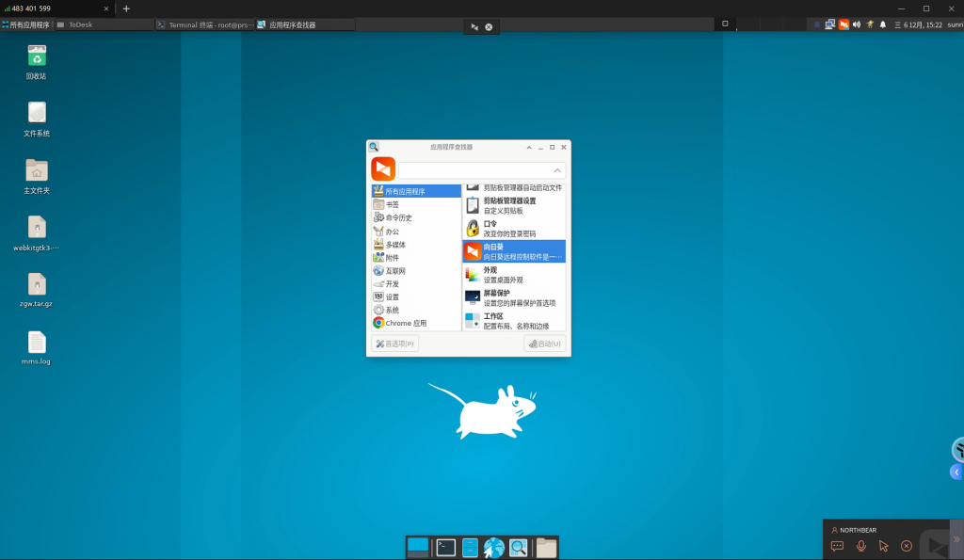
Task: Open the application finder magnifier dock icon
Action: tap(519, 547)
